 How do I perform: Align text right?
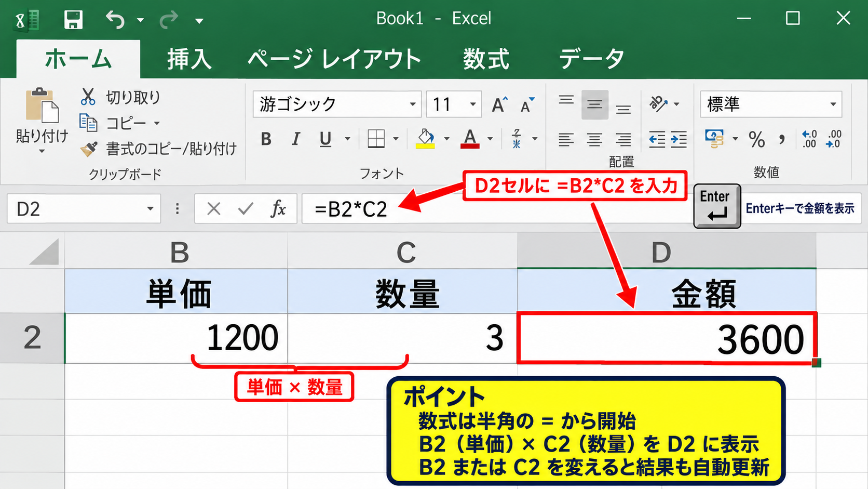click(623, 139)
